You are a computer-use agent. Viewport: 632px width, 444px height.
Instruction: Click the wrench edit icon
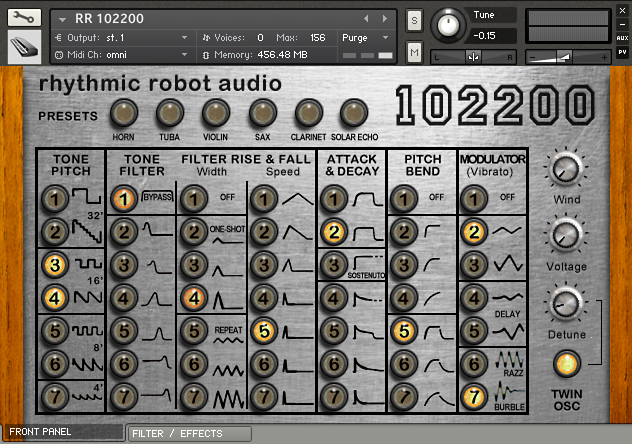(x=24, y=17)
